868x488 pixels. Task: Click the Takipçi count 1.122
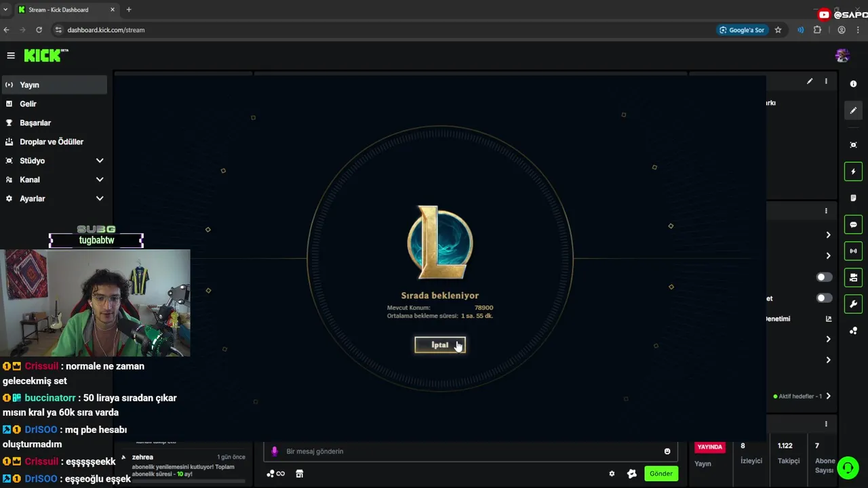point(785,446)
